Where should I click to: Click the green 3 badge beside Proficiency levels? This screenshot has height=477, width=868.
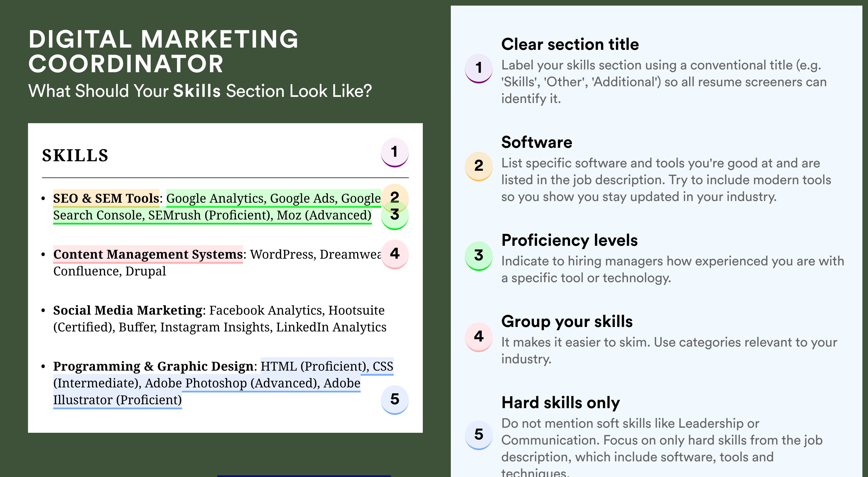click(479, 256)
